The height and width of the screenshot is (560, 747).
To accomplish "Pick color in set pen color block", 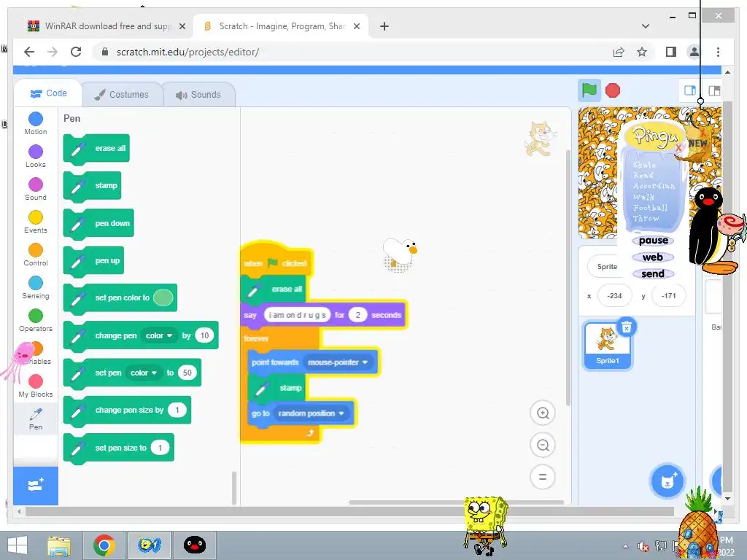I will [x=163, y=298].
